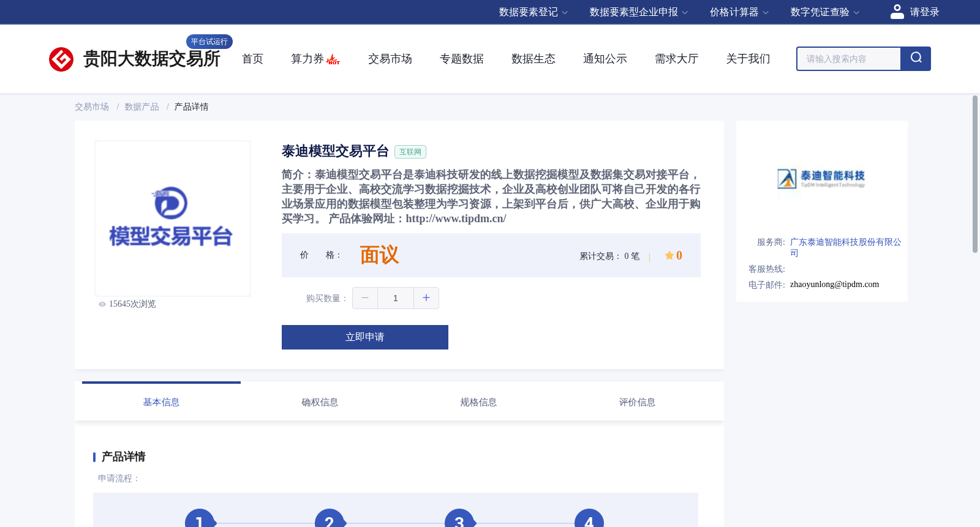Open the 广东泰迪智能科技股份有限公司 provider link
980x527 pixels.
pos(846,247)
